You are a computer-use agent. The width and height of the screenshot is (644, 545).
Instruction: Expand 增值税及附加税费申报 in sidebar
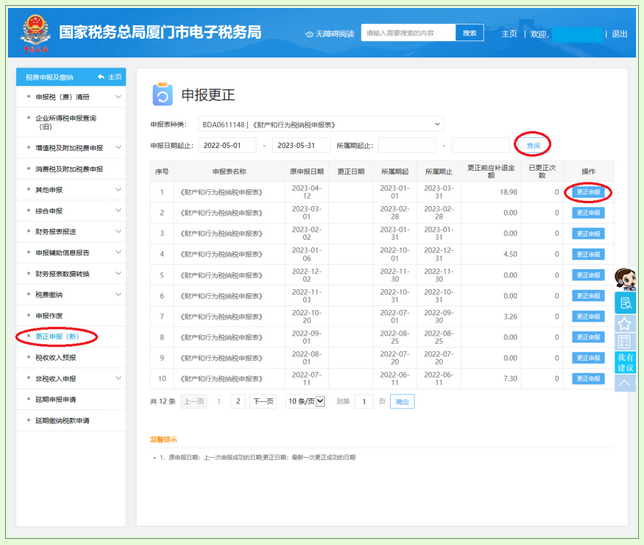(70, 147)
